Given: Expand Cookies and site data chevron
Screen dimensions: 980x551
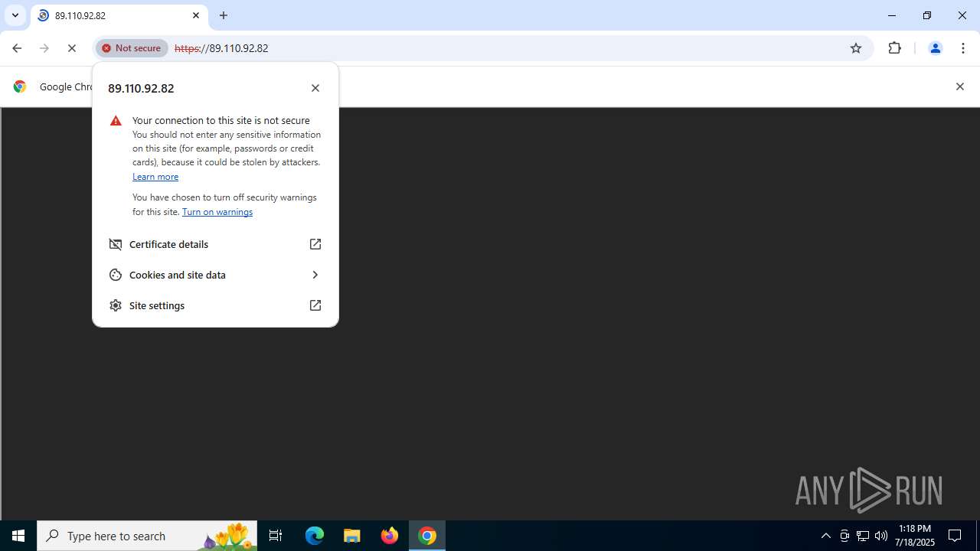Looking at the screenshot, I should click(315, 275).
